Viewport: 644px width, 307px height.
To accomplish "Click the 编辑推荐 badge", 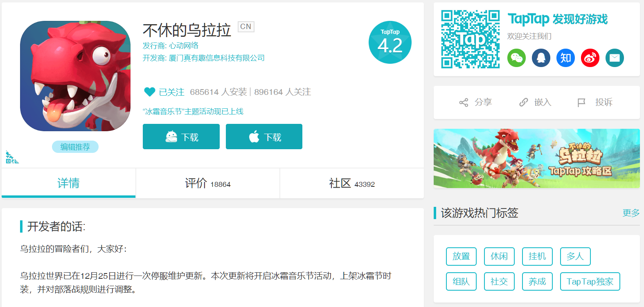I will coord(75,147).
